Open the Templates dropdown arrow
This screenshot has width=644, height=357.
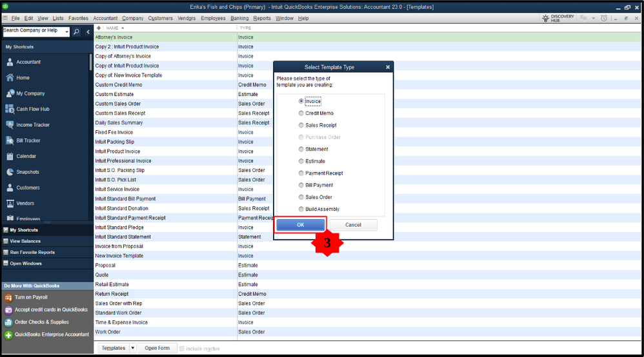click(x=133, y=348)
